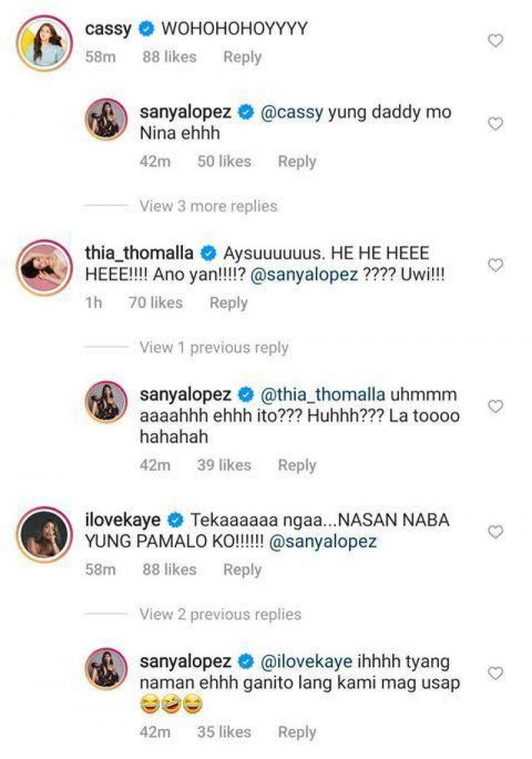The height and width of the screenshot is (759, 532).
Task: Reply to thia_thomalla's comment
Action: click(228, 303)
